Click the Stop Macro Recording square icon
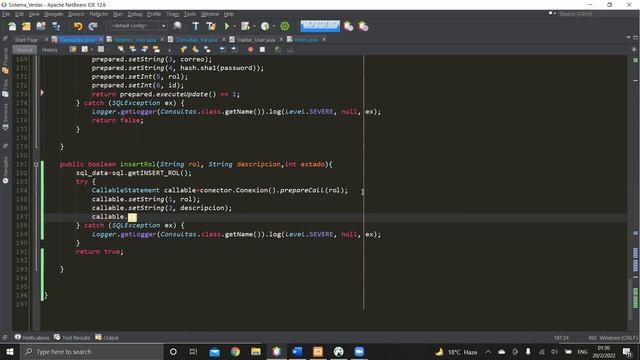The width and height of the screenshot is (640, 360). click(x=262, y=49)
